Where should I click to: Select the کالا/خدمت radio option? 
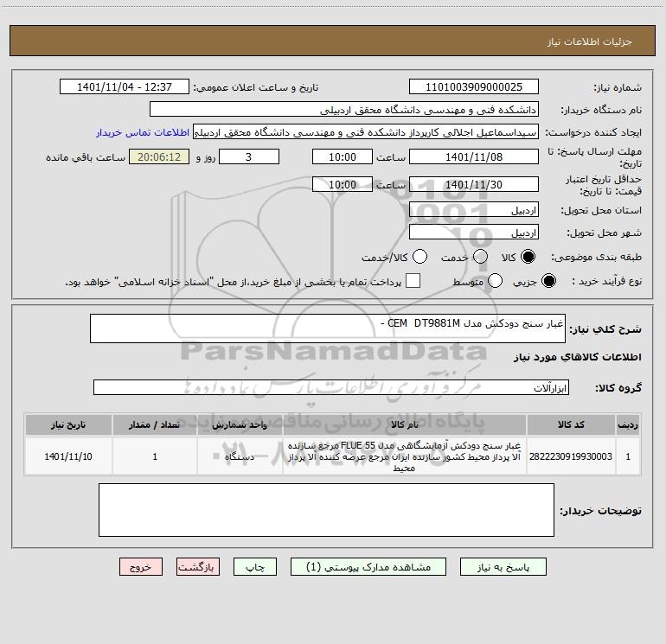(419, 257)
